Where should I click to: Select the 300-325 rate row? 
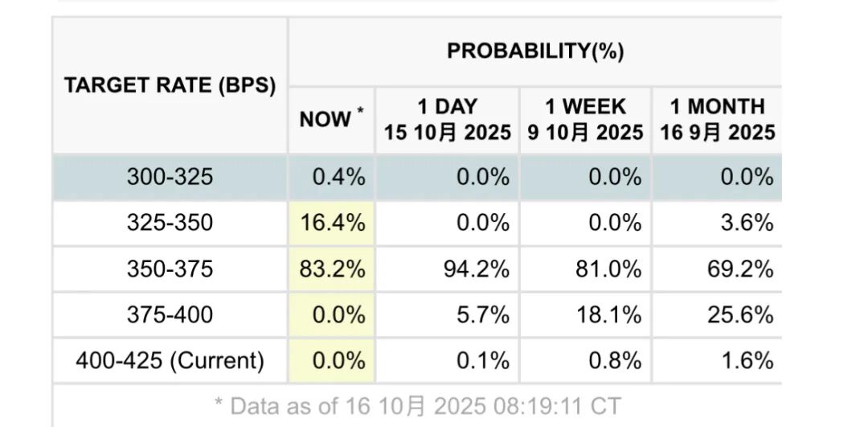pos(170,177)
